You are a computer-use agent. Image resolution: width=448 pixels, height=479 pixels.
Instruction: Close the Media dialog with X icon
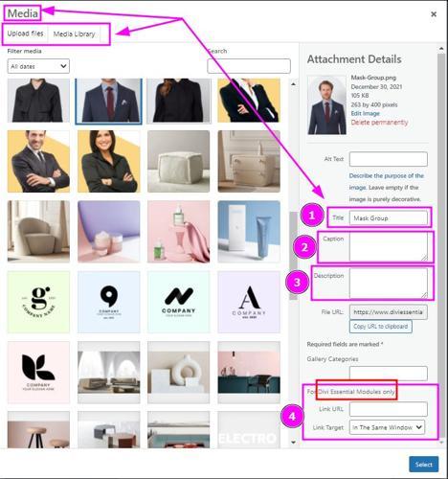434,14
